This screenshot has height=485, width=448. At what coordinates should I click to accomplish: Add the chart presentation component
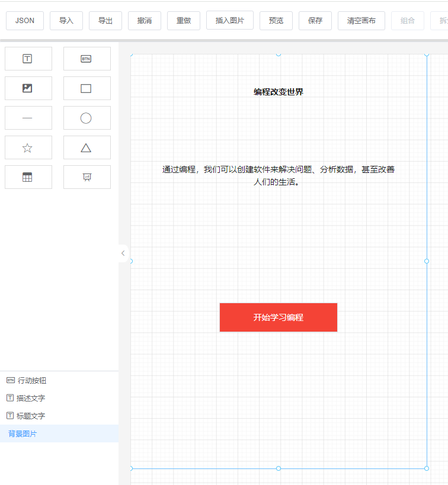(87, 177)
